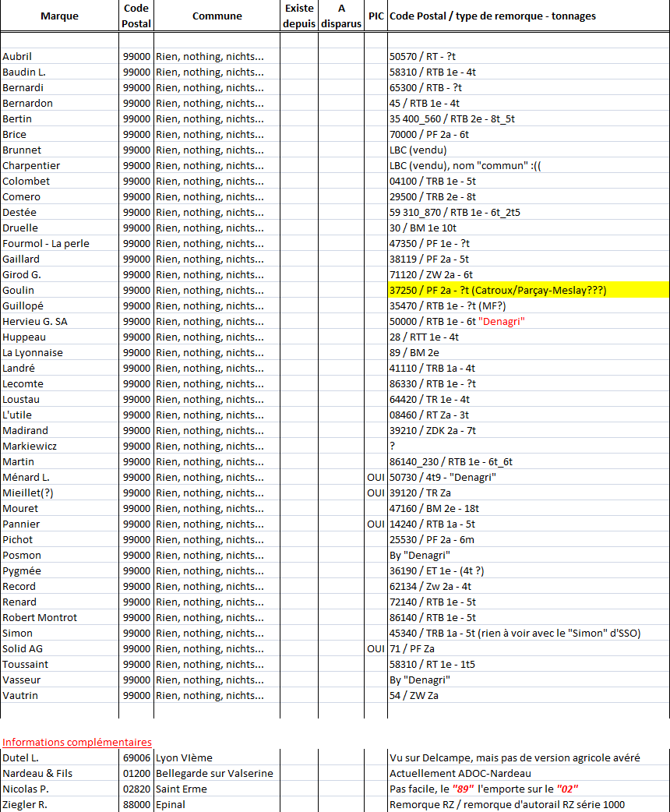
Task: Select cell '59 310_870 / RTB 1e - 6t_2t5'
Action: [x=529, y=212]
